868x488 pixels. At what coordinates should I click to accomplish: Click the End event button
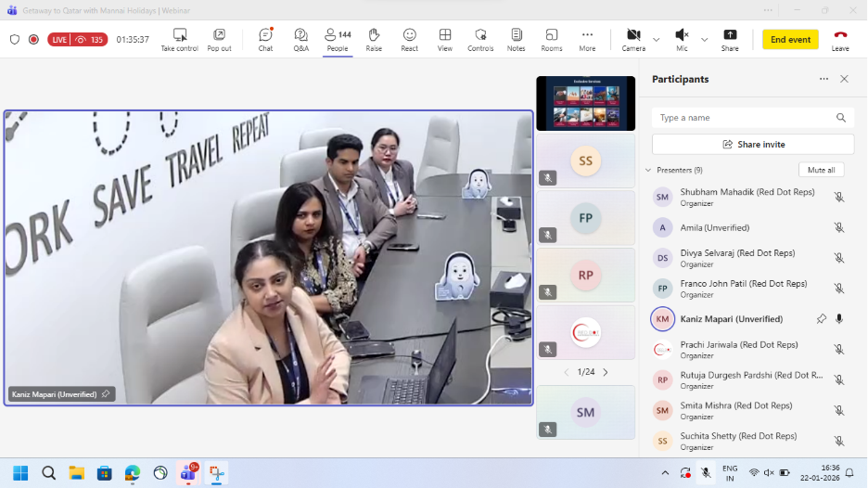pos(790,40)
